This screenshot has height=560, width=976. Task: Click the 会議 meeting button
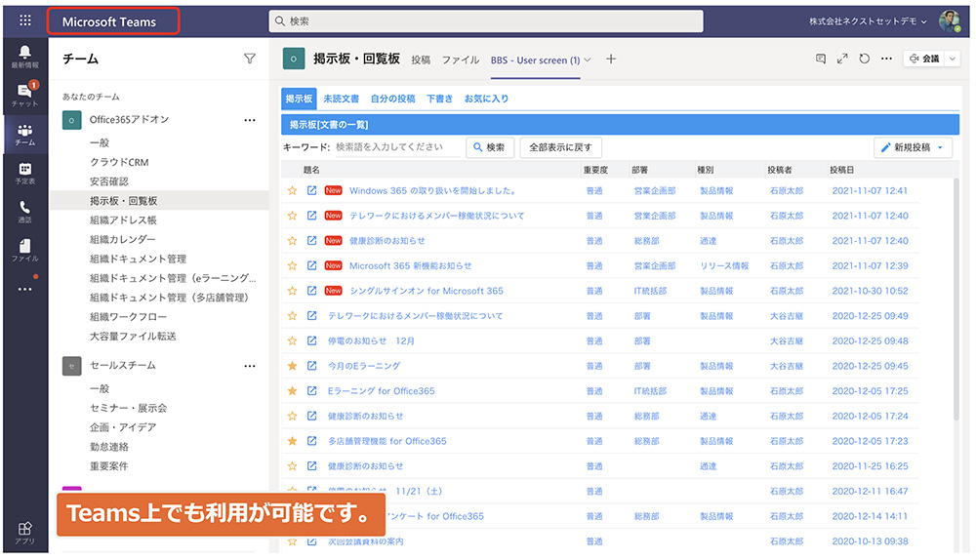[924, 59]
